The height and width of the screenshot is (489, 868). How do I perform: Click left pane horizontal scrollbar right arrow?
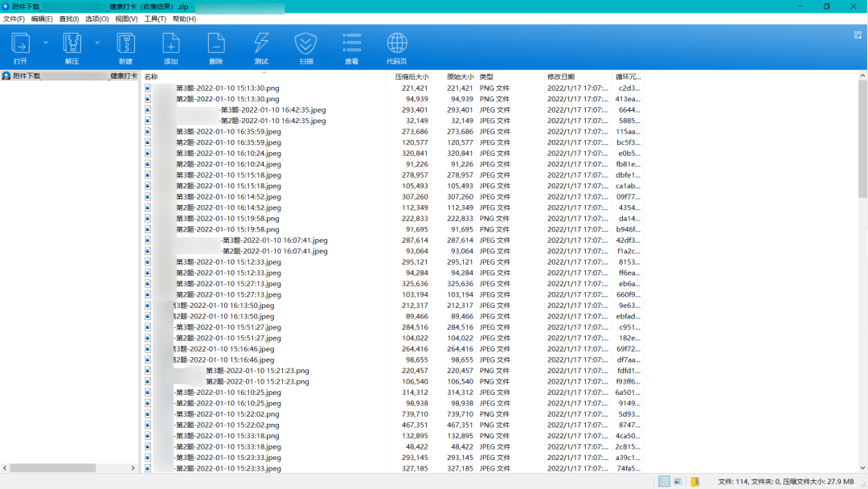133,468
